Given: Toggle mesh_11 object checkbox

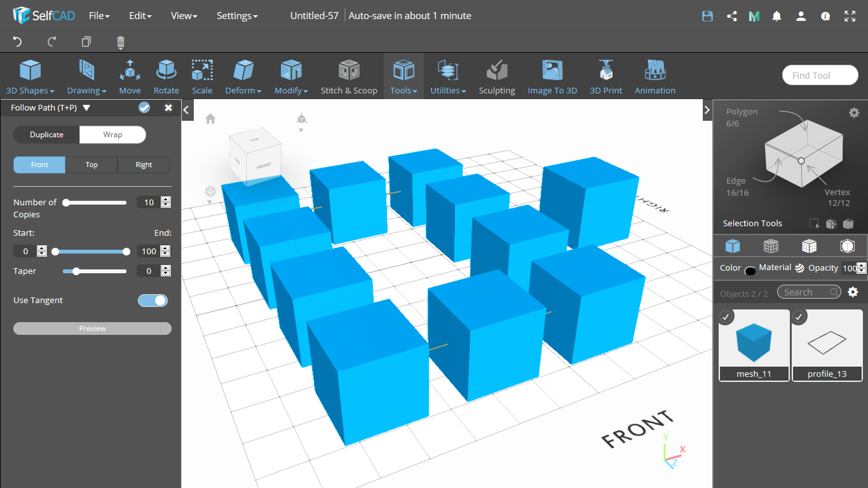Looking at the screenshot, I should (727, 316).
